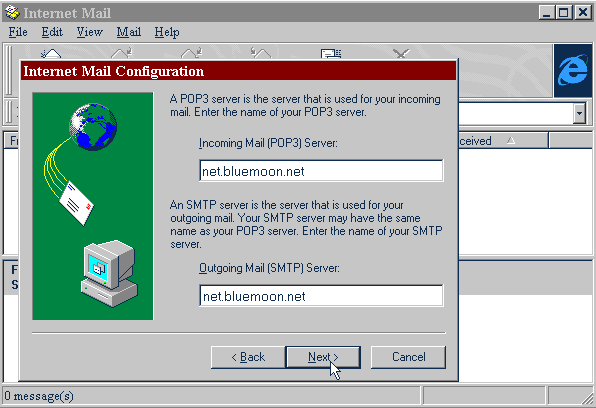Click the Reply to Author toolbar icon
The image size is (596, 408).
click(x=122, y=53)
